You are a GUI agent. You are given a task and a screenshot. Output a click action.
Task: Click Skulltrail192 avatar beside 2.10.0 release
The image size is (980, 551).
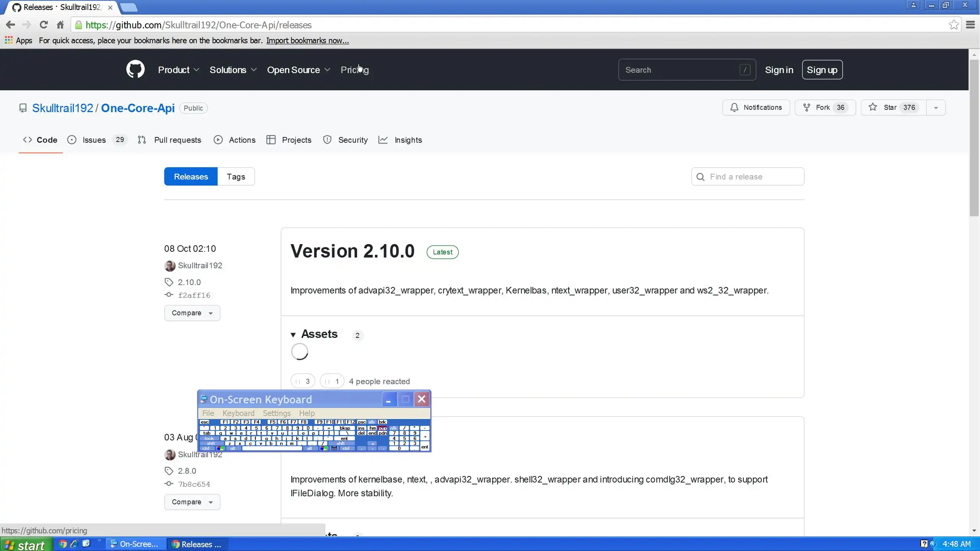(x=170, y=266)
